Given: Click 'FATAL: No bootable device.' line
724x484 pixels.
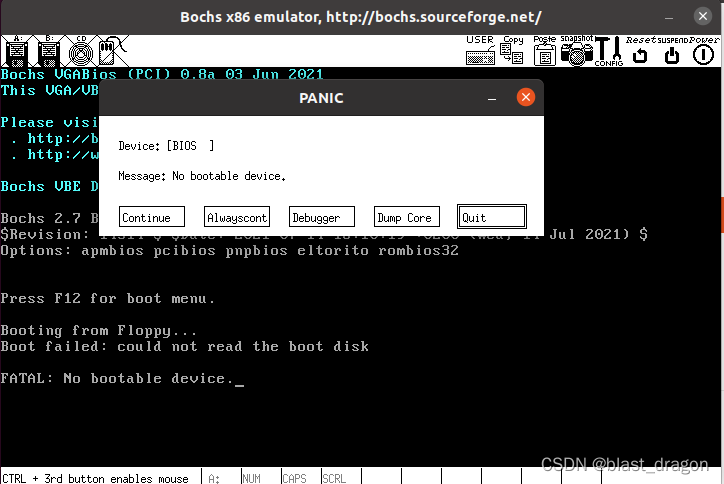Looking at the screenshot, I should point(122,378).
